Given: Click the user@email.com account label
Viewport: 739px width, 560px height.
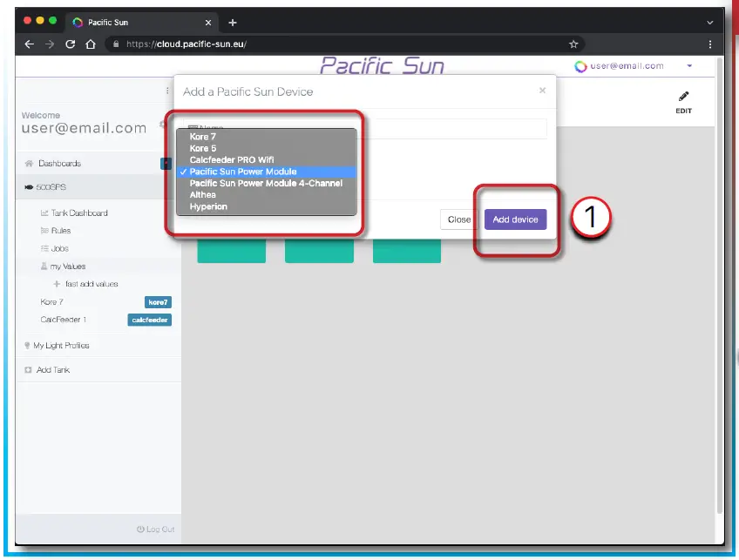Looking at the screenshot, I should coord(627,66).
